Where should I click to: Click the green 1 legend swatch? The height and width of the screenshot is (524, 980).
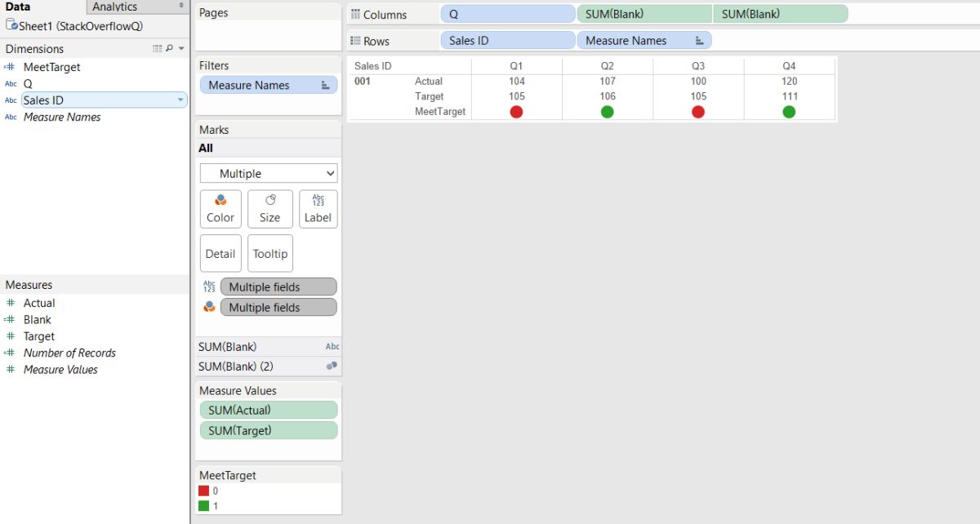point(204,506)
